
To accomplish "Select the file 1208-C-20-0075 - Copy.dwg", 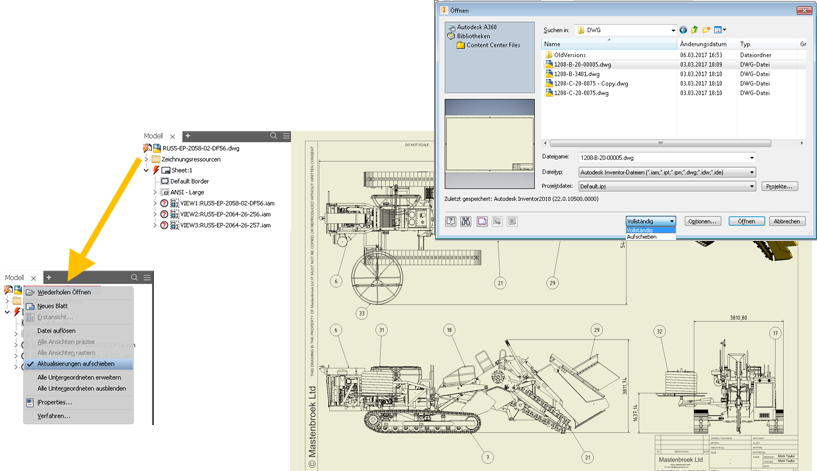I will pyautogui.click(x=591, y=83).
